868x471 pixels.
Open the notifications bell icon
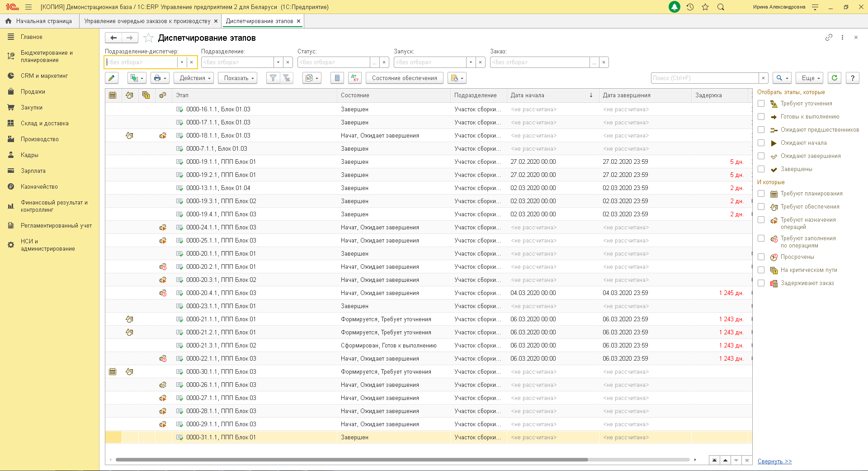tap(674, 7)
